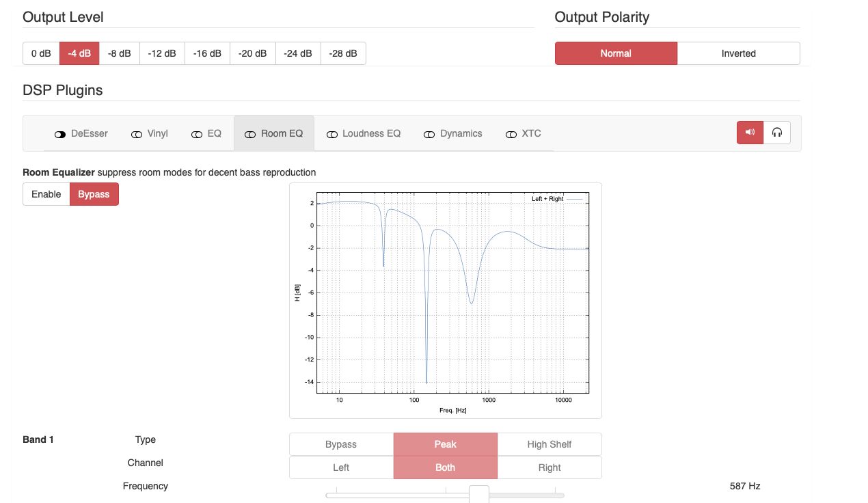Click the frequency response graph
This screenshot has width=868, height=503.
446,301
